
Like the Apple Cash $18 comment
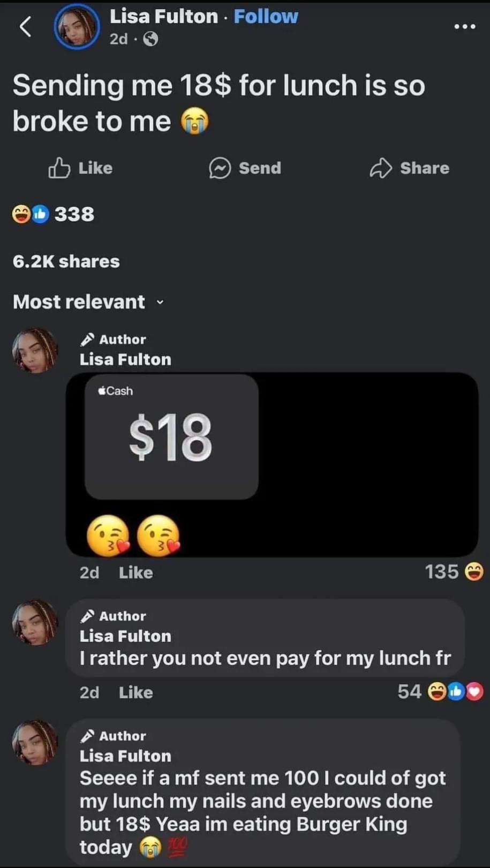(x=135, y=572)
